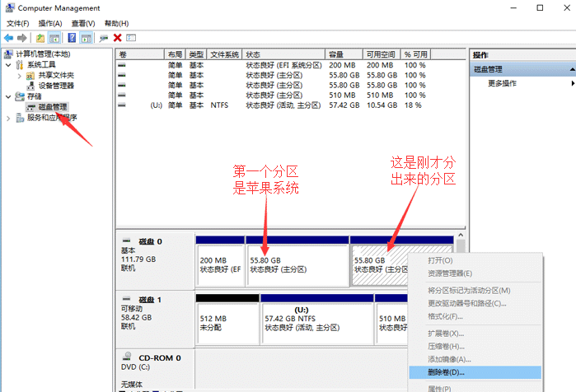Click the Forward arrow toolbar icon
The height and width of the screenshot is (392, 576).
coord(21,38)
